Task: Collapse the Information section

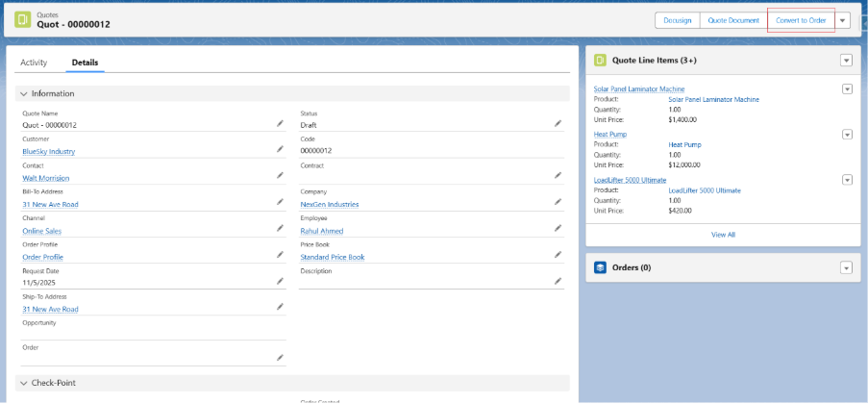Action: pyautogui.click(x=24, y=93)
